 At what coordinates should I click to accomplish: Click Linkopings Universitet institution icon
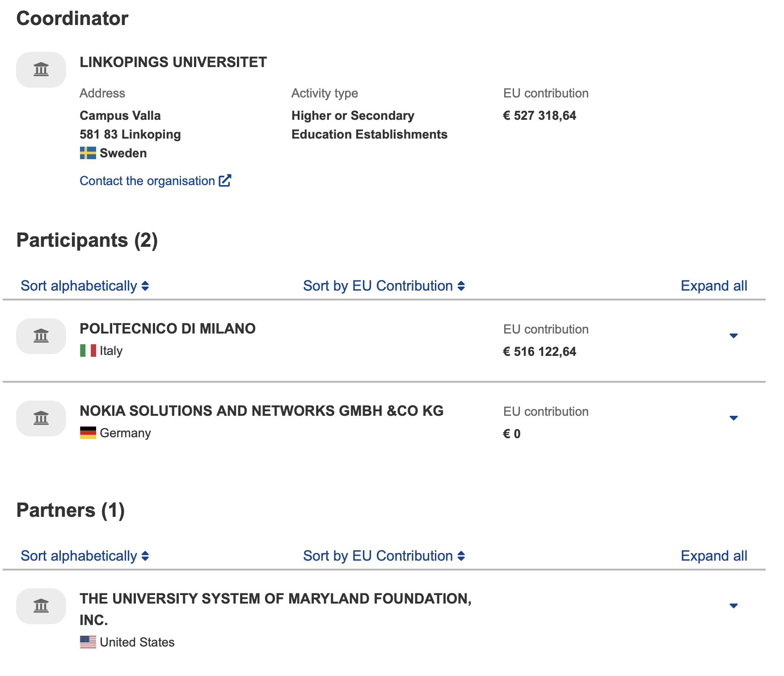point(41,70)
